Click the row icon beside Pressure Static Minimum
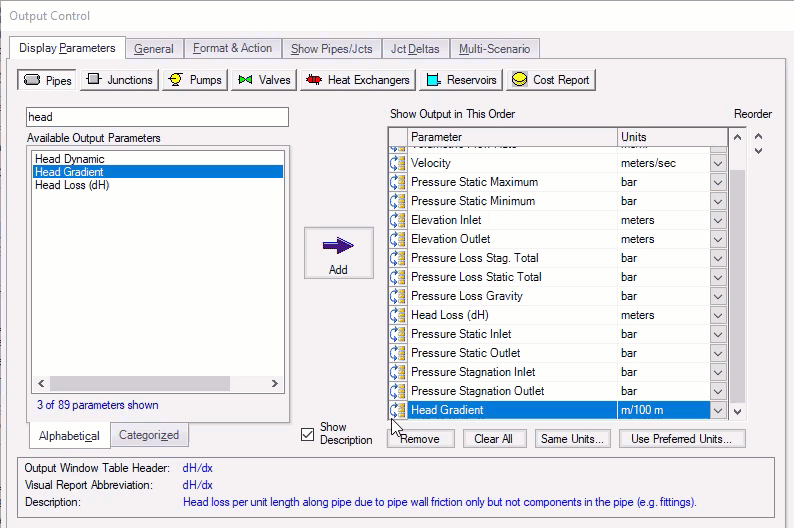 398,201
